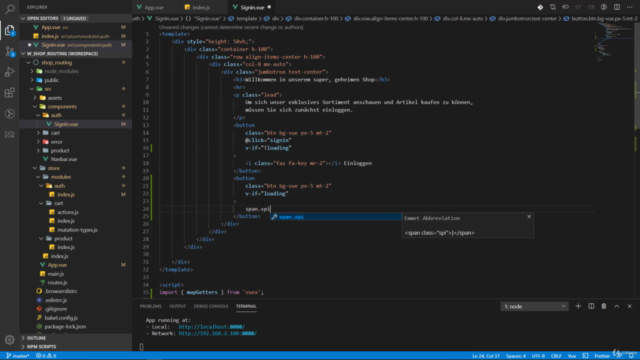This screenshot has height=360, width=640.
Task: Open actions.js under the cart module
Action: pos(68,212)
